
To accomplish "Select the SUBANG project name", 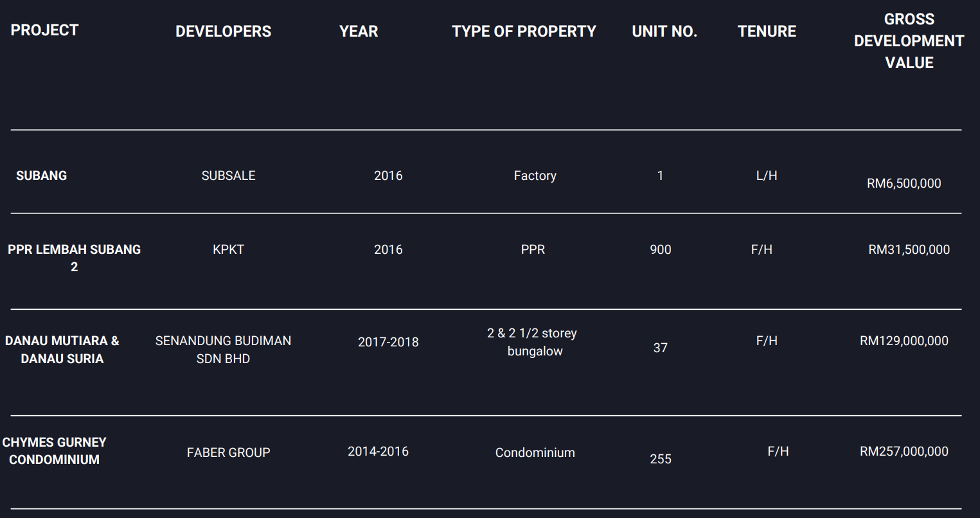I will pos(41,175).
